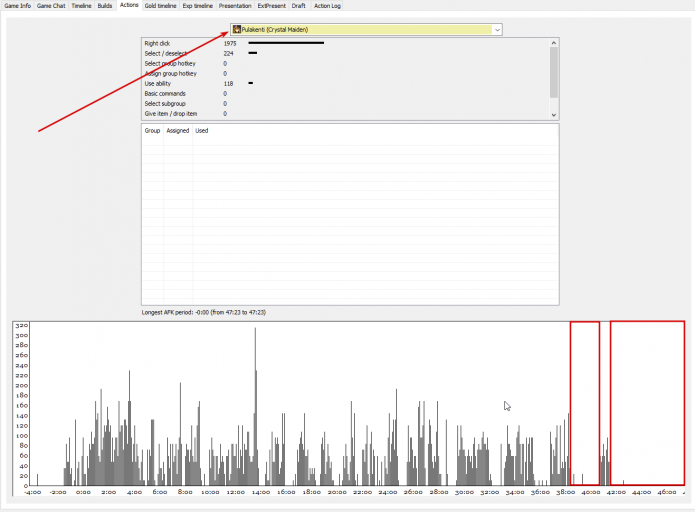Screen dimensions: 695x512
Task: Click the 1975 right click count
Action: point(230,43)
